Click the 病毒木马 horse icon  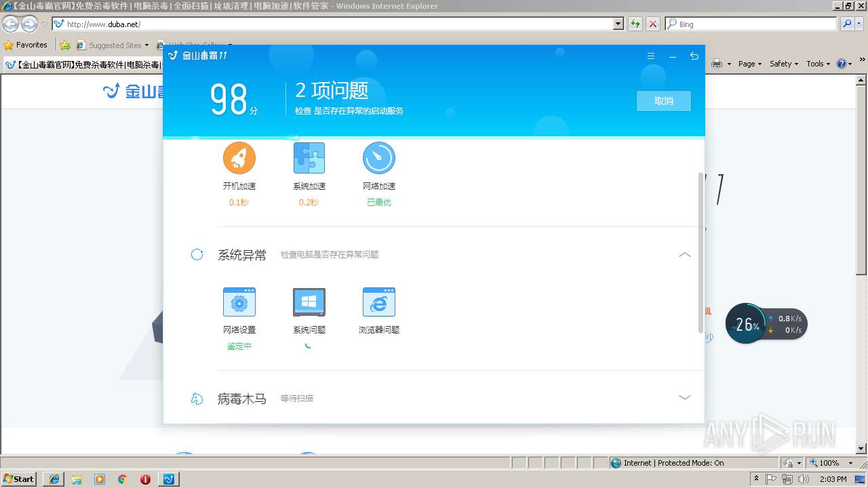197,399
